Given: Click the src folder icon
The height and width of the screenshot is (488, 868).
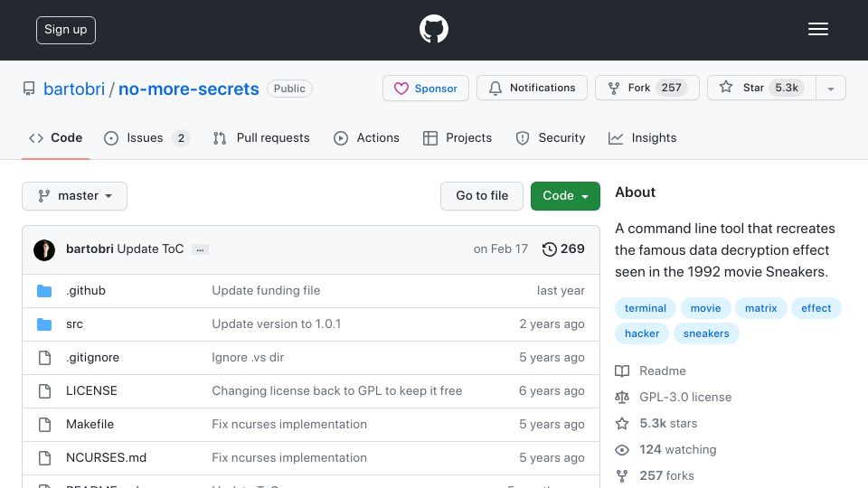Looking at the screenshot, I should (x=44, y=324).
